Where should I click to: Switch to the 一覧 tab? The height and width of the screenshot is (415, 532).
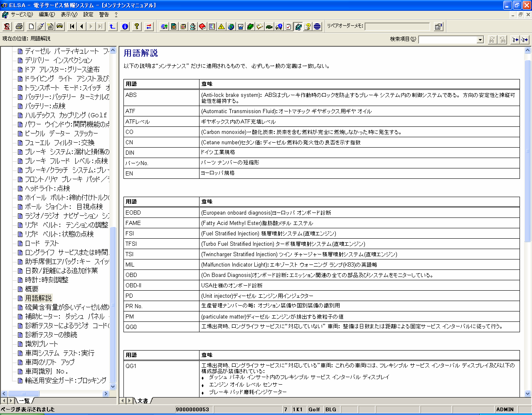click(x=24, y=401)
